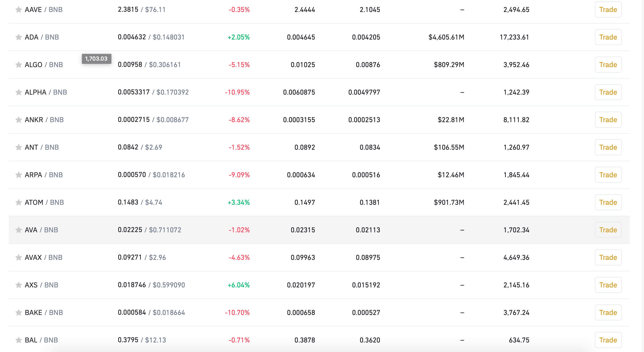Select the ALGO / BNB pair name

[44, 65]
